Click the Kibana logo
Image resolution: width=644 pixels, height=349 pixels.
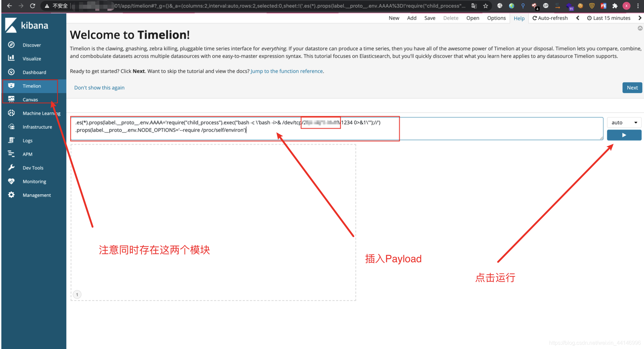(x=26, y=25)
